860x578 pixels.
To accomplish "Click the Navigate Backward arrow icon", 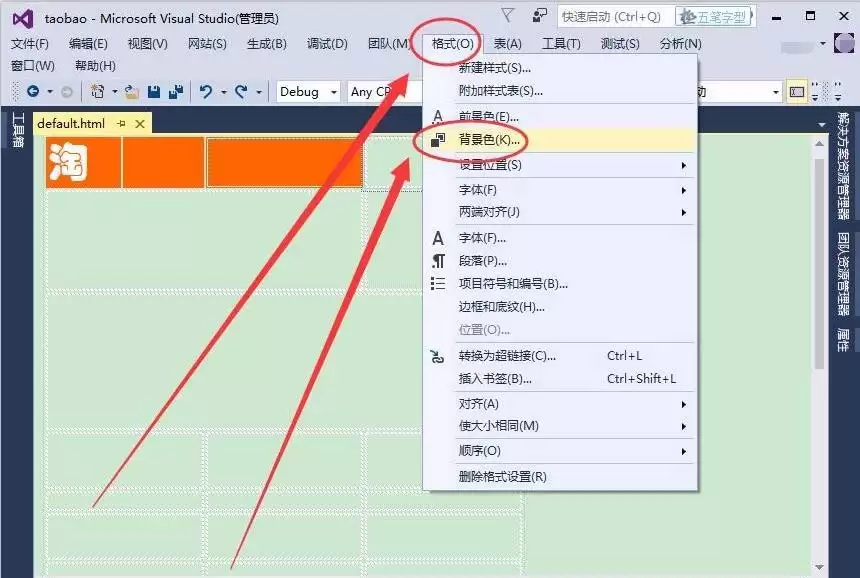I will [x=33, y=91].
